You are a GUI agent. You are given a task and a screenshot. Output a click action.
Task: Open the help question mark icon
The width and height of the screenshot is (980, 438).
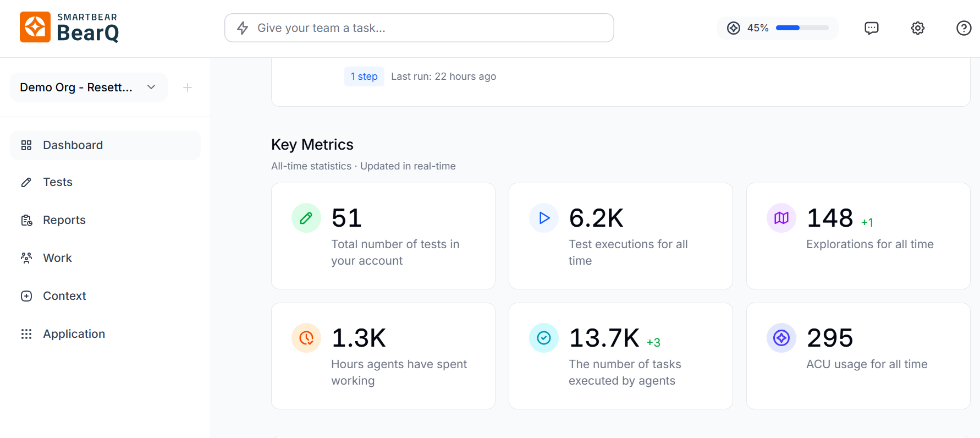click(964, 28)
